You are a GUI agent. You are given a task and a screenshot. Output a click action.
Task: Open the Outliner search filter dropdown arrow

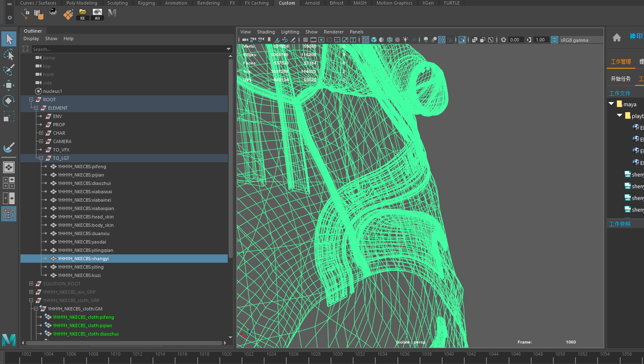(229, 49)
